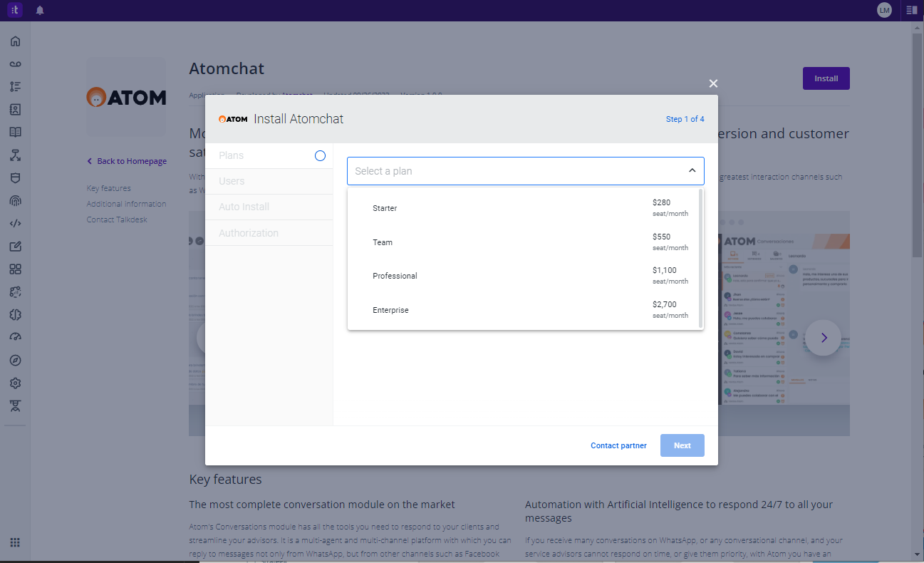Open the apps grid launcher icon
924x563 pixels.
coord(15,542)
